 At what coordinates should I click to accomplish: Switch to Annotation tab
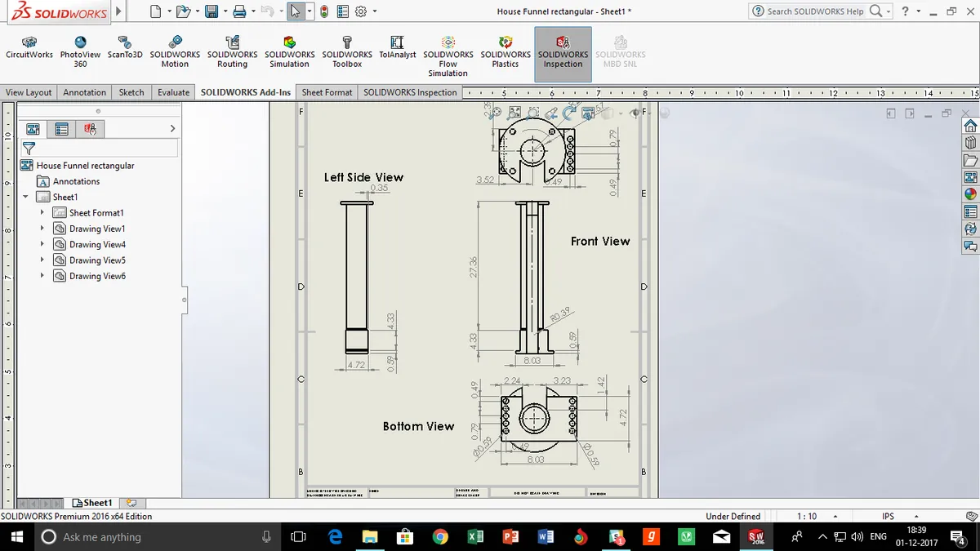point(85,92)
